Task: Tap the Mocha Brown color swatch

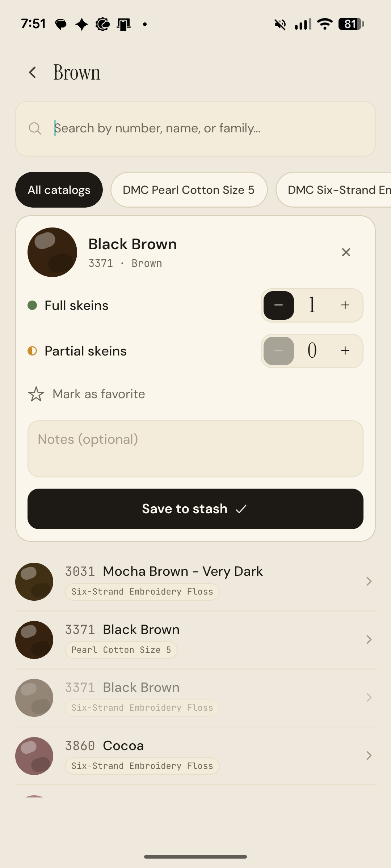Action: click(34, 582)
